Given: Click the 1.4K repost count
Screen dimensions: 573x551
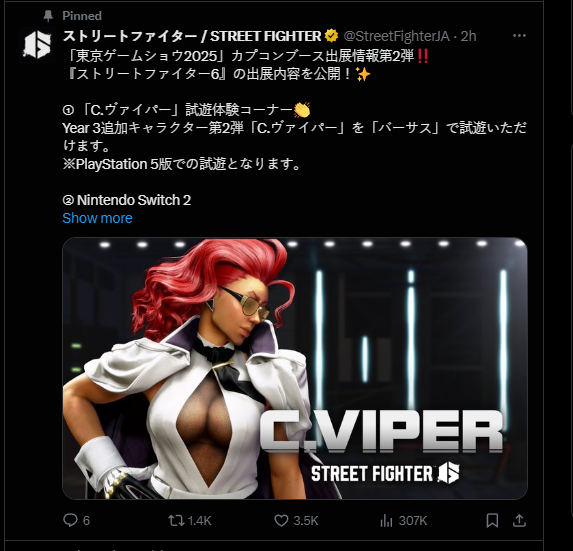Looking at the screenshot, I should [x=199, y=521].
